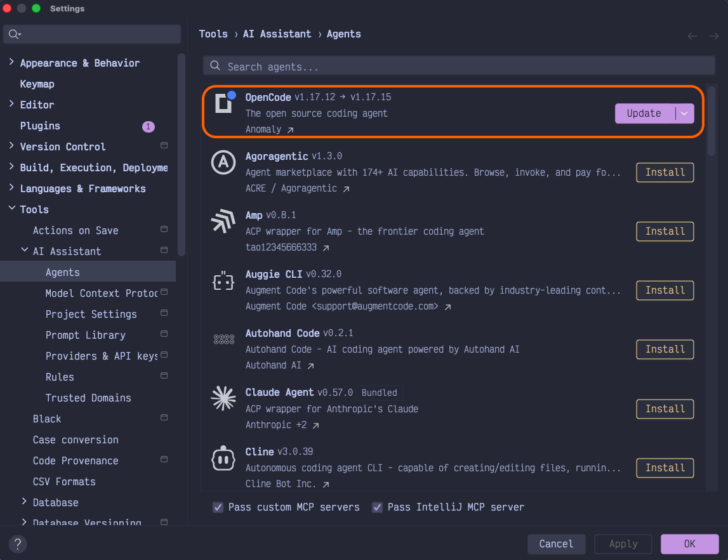Image resolution: width=728 pixels, height=560 pixels.
Task: Click the agents list vertical scrollbar
Action: (711, 122)
